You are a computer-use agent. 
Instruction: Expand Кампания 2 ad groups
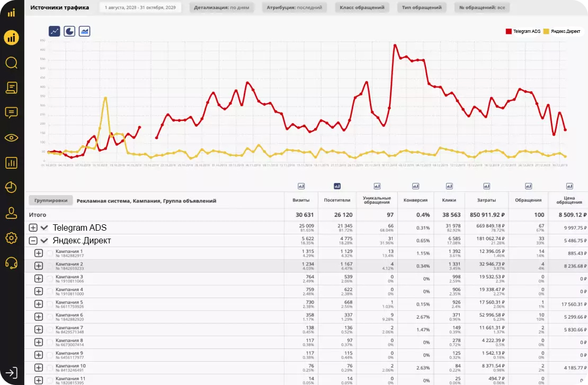tap(38, 266)
